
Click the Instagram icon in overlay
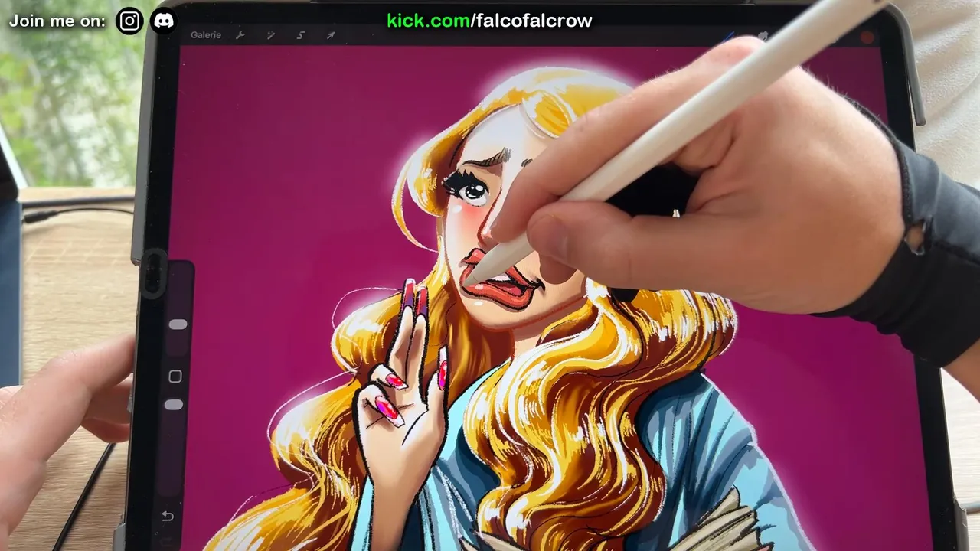coord(129,21)
